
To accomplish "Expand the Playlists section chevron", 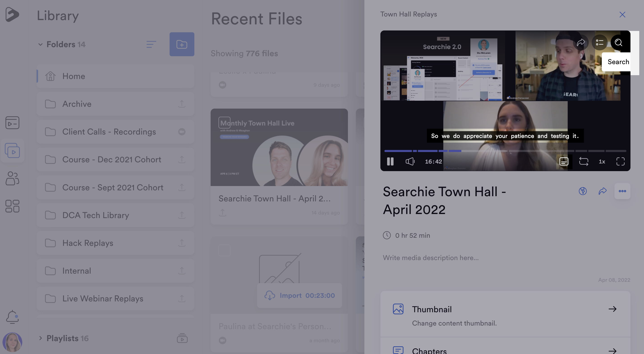I will pyautogui.click(x=40, y=338).
